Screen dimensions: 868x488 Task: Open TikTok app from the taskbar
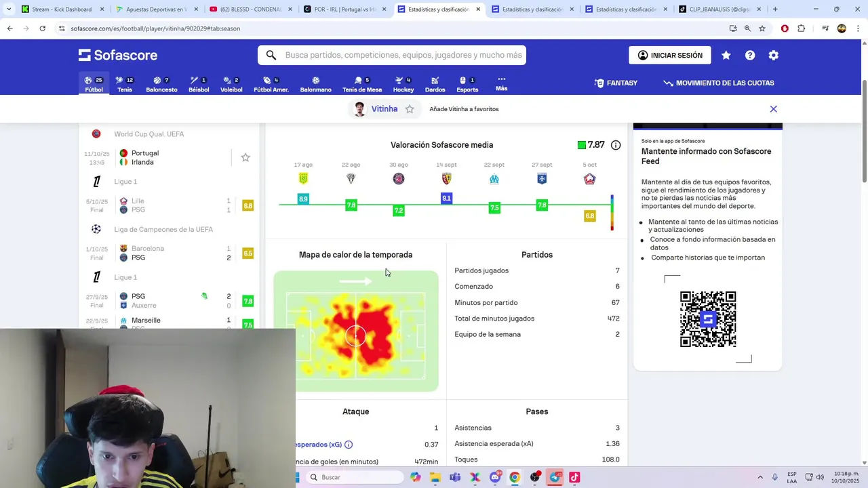coord(574,477)
